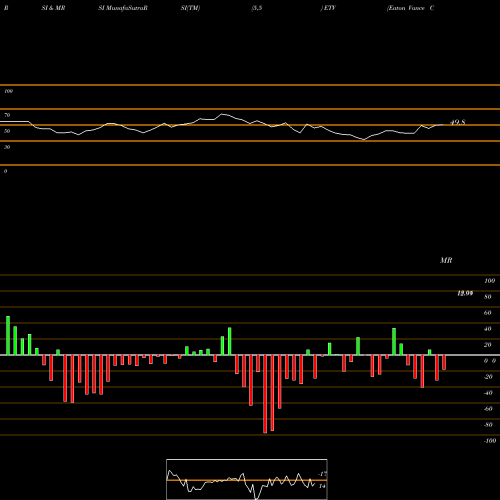Click the 49.8 RSI value label
The width and height of the screenshot is (500, 500).
point(458,122)
